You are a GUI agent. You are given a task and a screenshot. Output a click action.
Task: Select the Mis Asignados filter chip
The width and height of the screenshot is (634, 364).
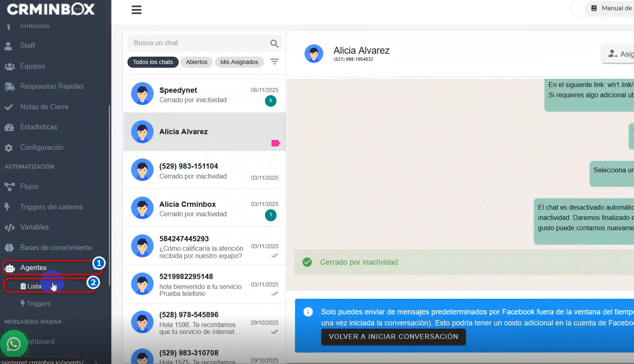pos(239,62)
